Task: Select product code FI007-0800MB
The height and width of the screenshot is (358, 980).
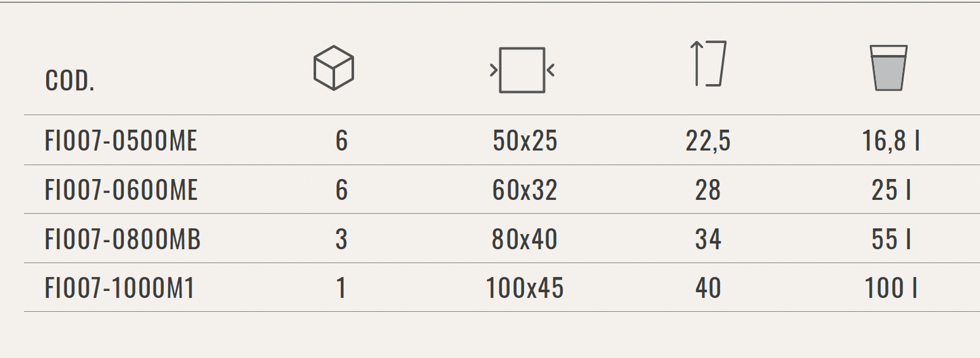Action: point(123,239)
